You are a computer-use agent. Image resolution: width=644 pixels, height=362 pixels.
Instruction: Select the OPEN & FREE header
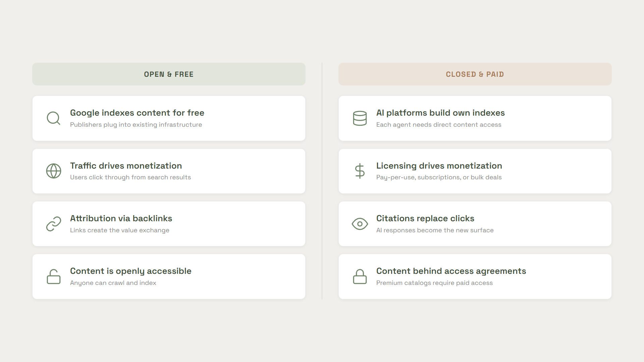coord(169,74)
